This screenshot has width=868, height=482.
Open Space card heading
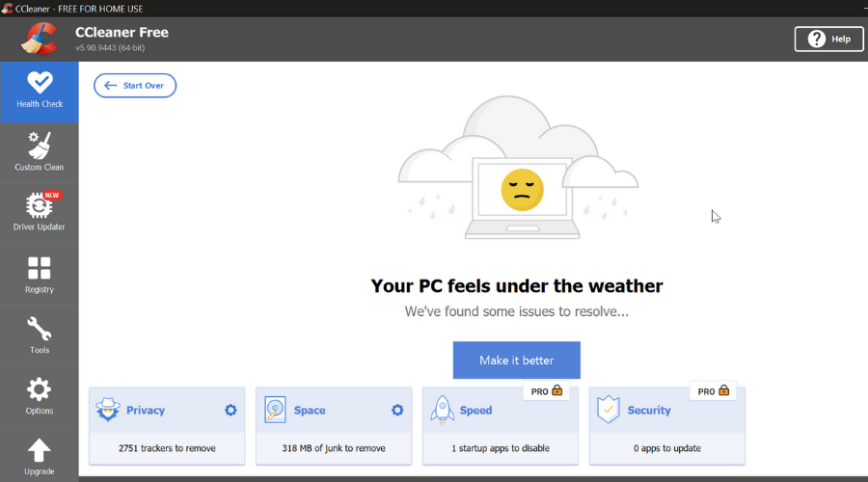point(310,410)
